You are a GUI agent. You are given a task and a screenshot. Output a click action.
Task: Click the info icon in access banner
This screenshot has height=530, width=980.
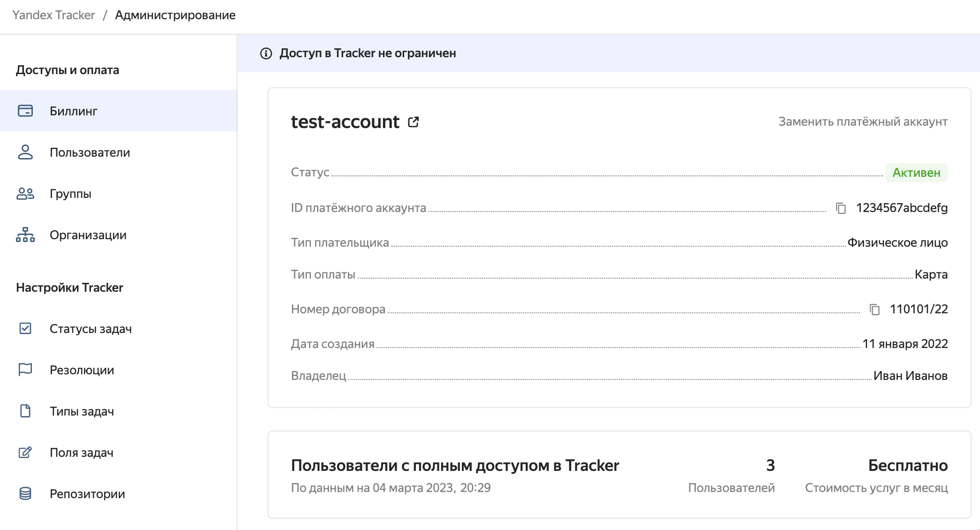[x=266, y=53]
